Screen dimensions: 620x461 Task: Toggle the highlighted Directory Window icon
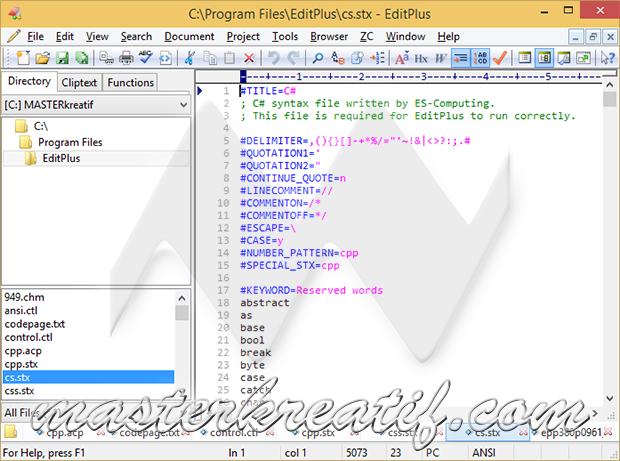(544, 58)
